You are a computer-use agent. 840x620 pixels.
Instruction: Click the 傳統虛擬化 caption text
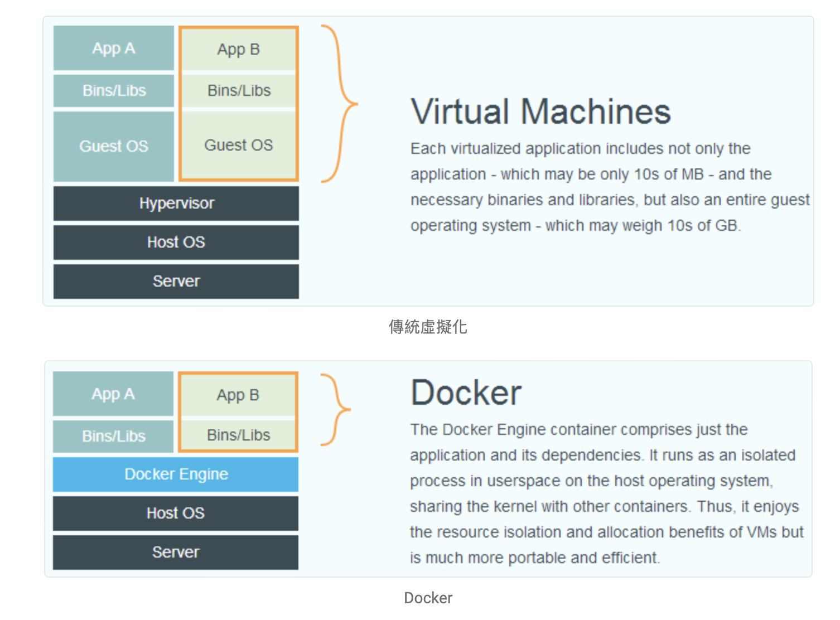pos(428,327)
